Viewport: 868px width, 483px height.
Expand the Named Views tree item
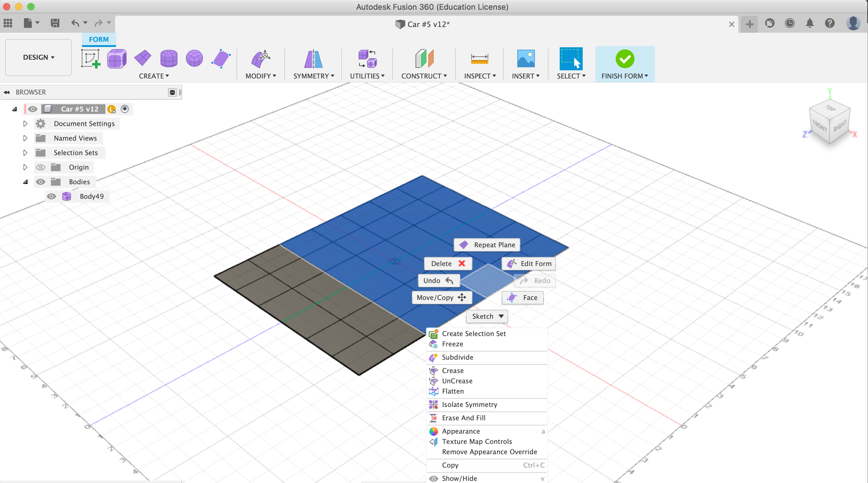point(24,138)
